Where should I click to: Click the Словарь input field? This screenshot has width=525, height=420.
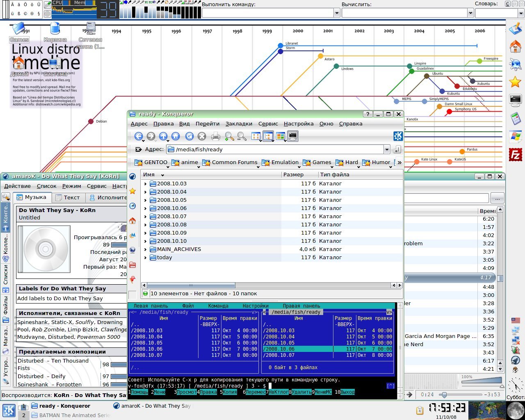click(496, 13)
